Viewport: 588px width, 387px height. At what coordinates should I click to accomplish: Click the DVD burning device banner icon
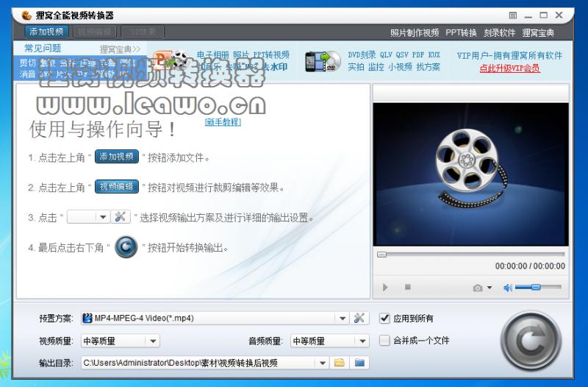323,61
